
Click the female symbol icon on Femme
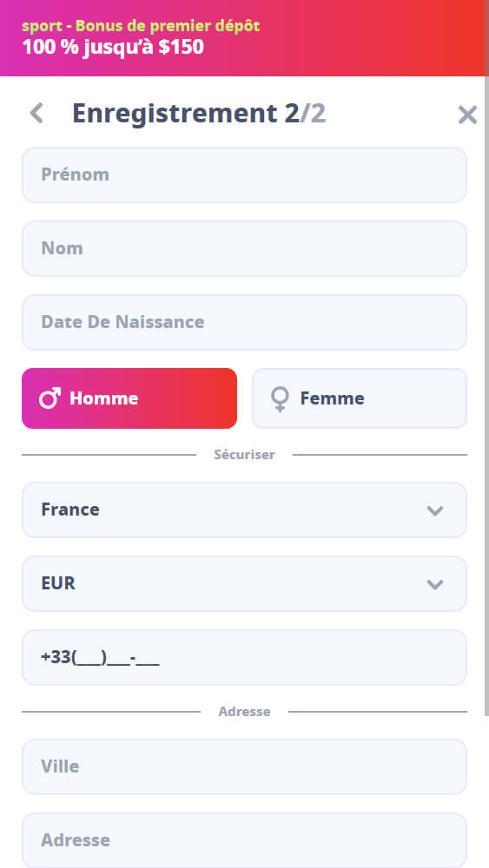click(x=281, y=398)
